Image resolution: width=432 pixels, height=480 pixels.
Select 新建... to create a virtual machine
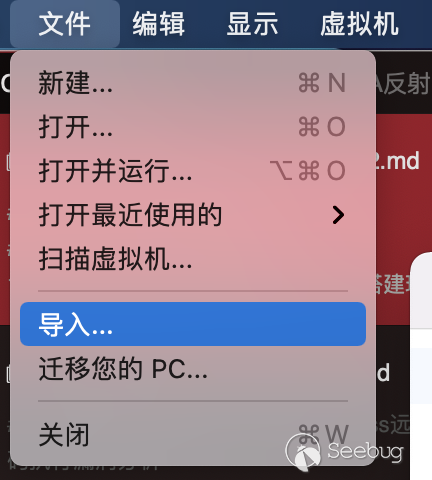(193, 83)
